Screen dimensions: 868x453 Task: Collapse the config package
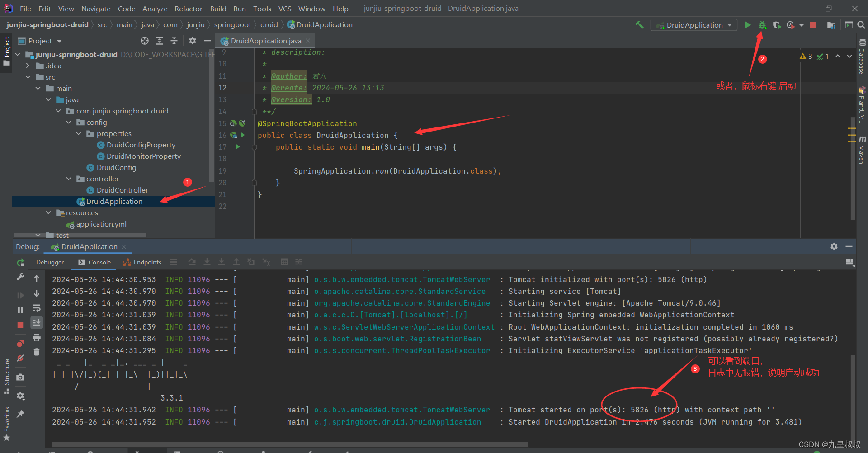69,122
